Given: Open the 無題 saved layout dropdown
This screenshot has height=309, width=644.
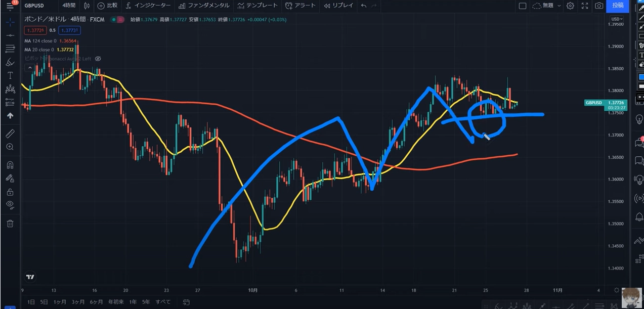Looking at the screenshot, I should tap(547, 6).
